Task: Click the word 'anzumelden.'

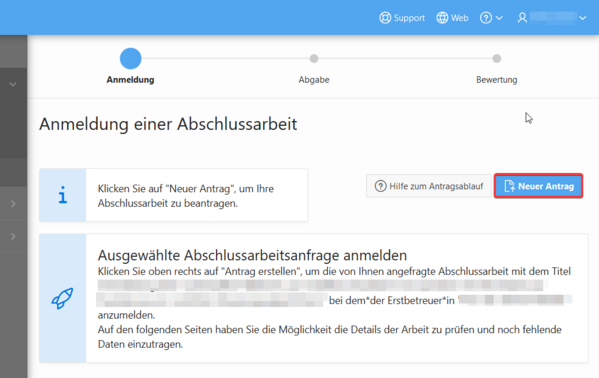Action: pyautogui.click(x=126, y=315)
